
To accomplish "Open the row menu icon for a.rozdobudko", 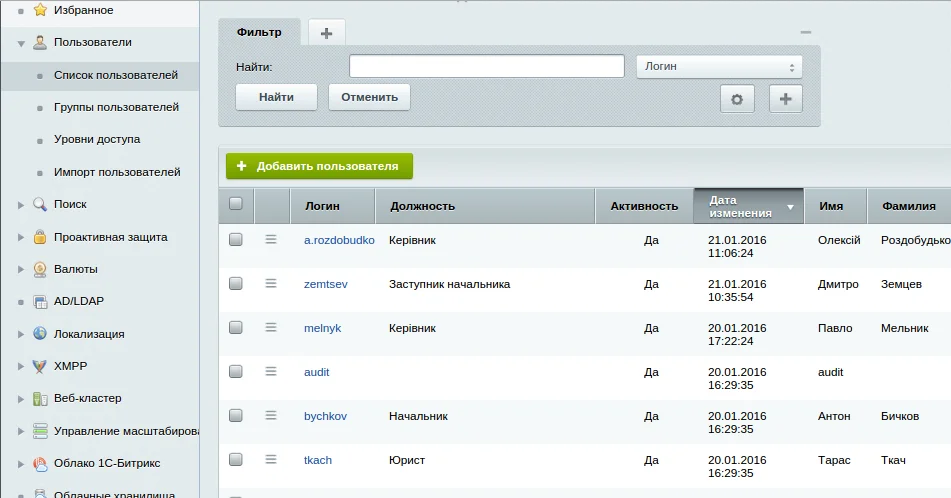I will (x=271, y=240).
